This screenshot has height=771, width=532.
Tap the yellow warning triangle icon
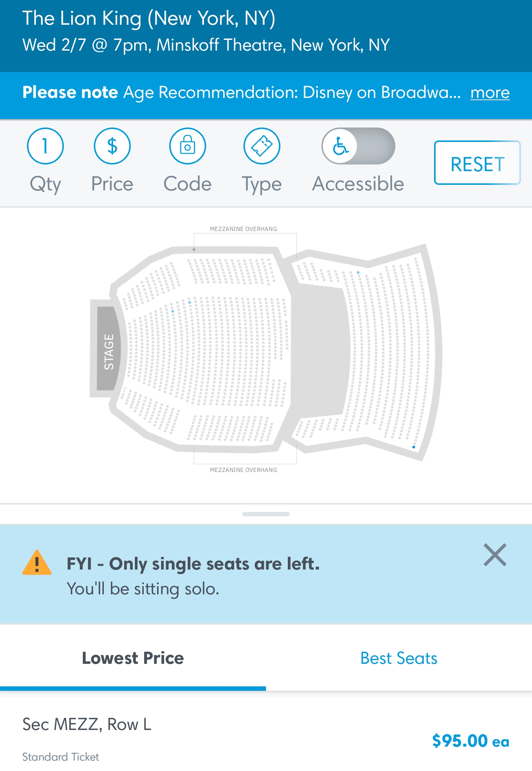click(37, 563)
